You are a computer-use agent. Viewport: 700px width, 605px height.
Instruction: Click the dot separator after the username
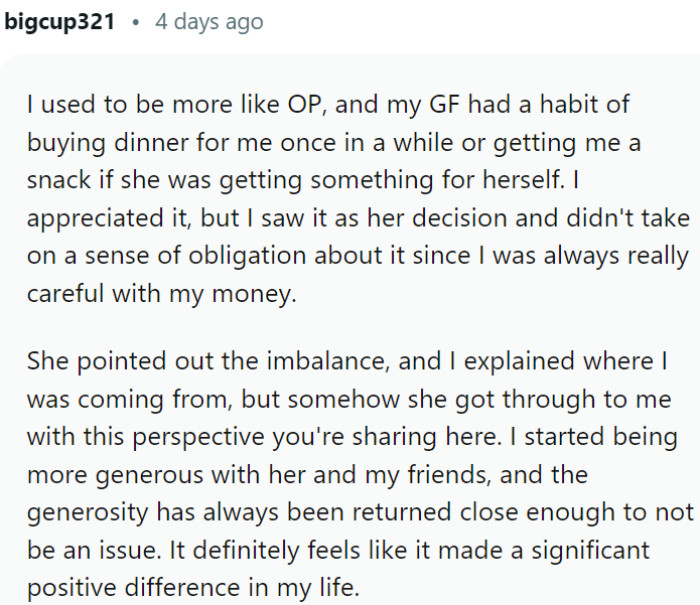134,22
